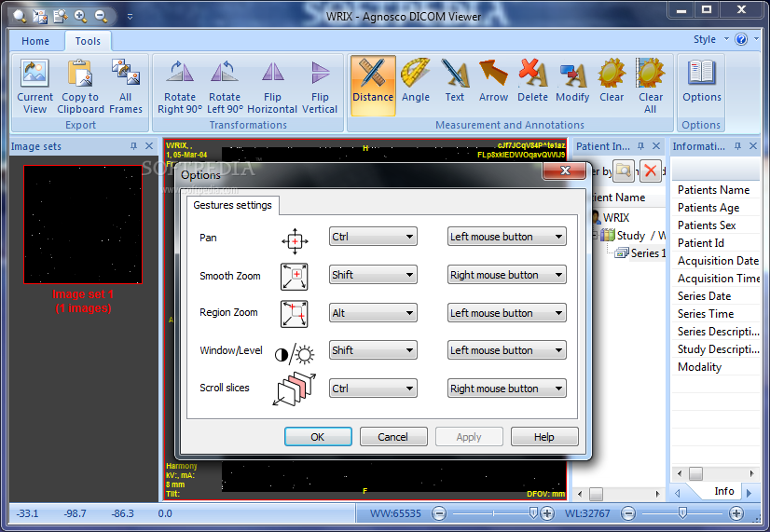Open the Pan mouse button dropdown

[506, 237]
